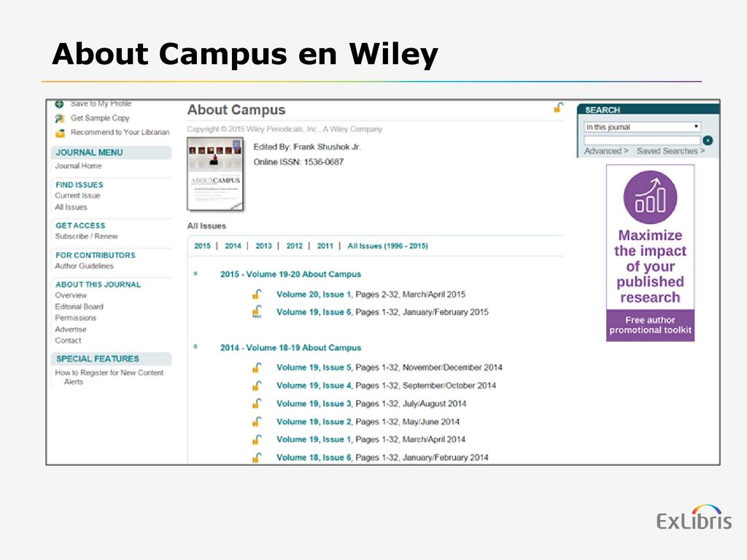This screenshot has width=747, height=560.
Task: Click the Save to My Profile plus icon
Action: pyautogui.click(x=60, y=104)
